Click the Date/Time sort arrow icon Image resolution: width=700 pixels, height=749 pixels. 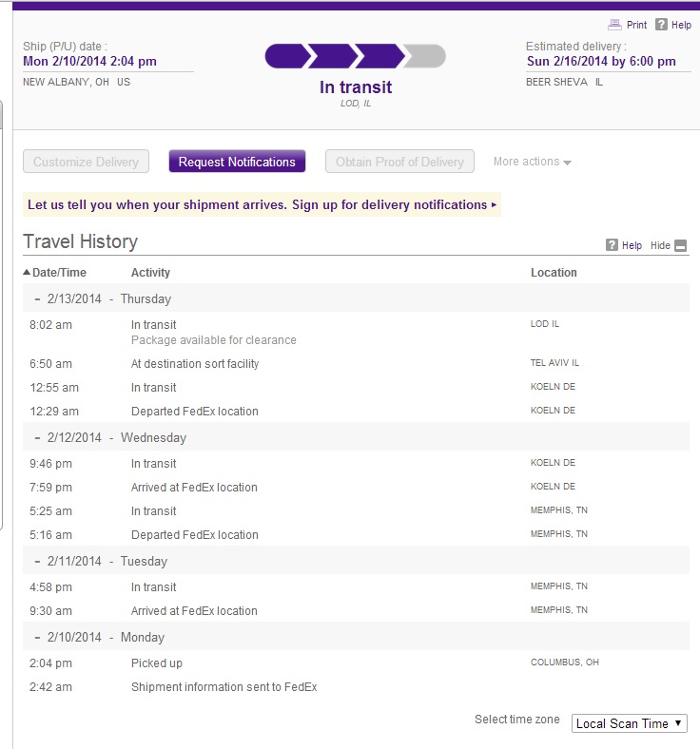click(x=27, y=273)
